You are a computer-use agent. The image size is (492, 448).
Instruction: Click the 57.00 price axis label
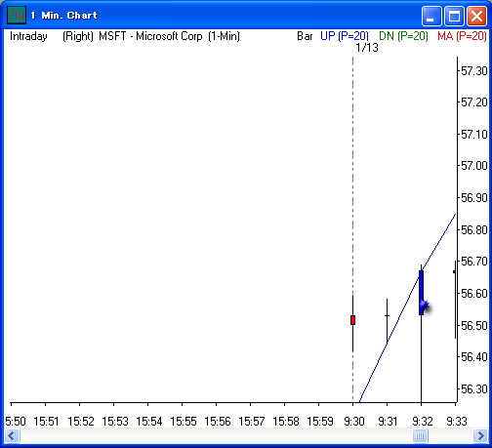point(474,166)
